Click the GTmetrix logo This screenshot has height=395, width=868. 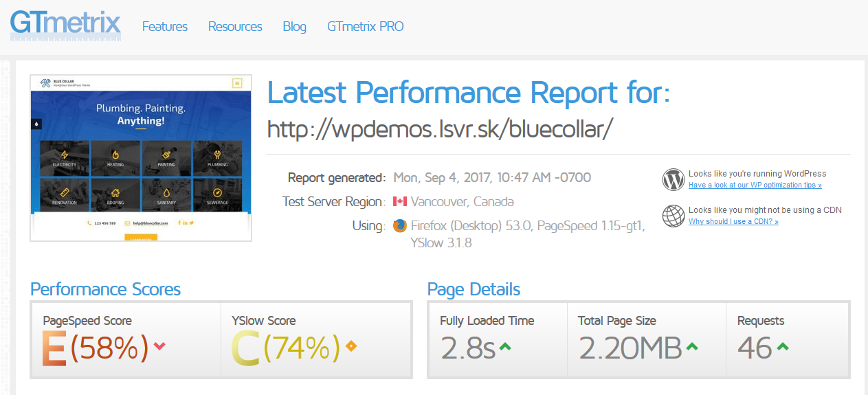[x=65, y=25]
